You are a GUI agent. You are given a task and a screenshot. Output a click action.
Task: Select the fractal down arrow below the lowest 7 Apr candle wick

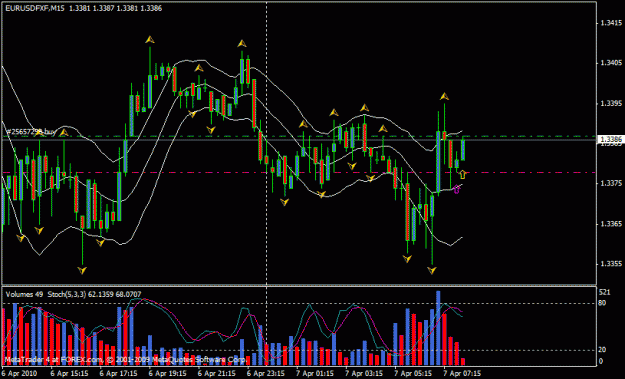click(x=432, y=271)
